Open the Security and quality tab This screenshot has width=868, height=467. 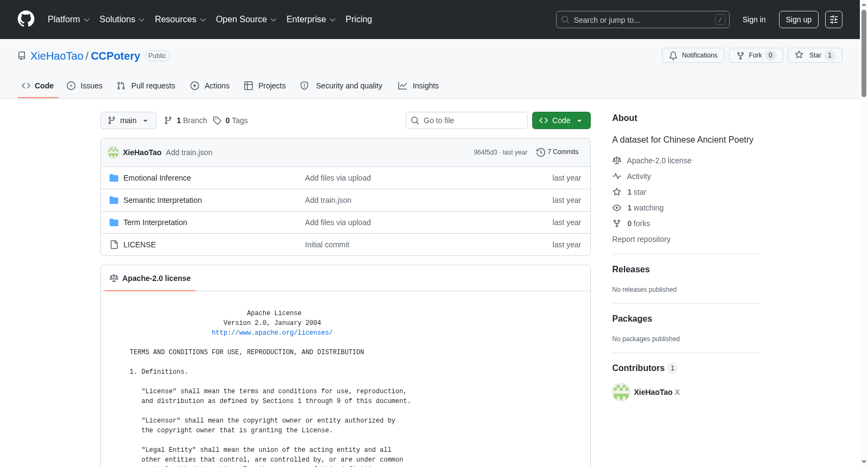click(x=341, y=86)
